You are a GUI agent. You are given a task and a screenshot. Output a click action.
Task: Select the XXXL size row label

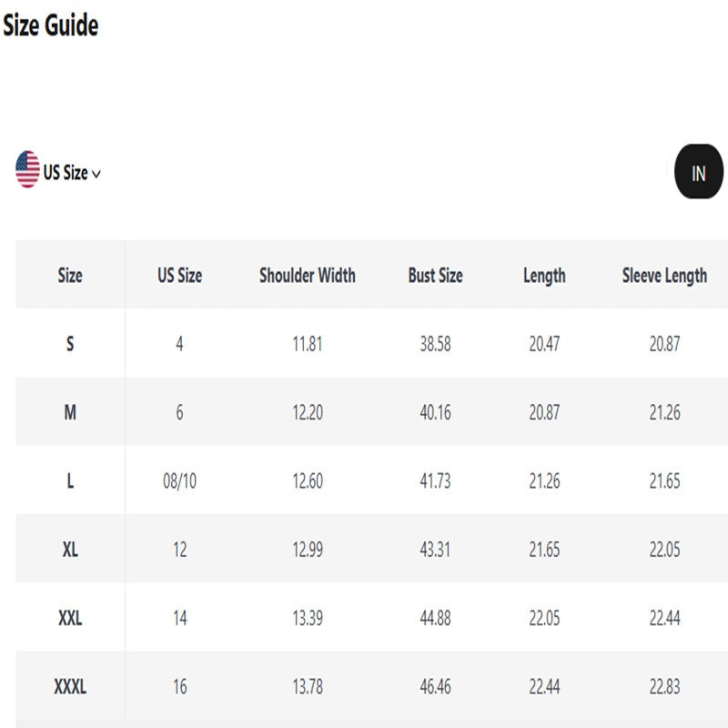pyautogui.click(x=70, y=686)
